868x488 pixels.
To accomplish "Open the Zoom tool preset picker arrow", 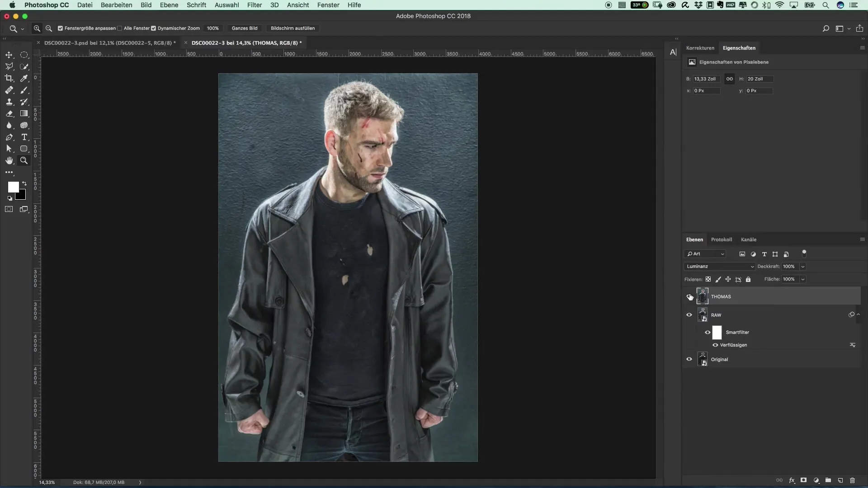I will pos(22,28).
